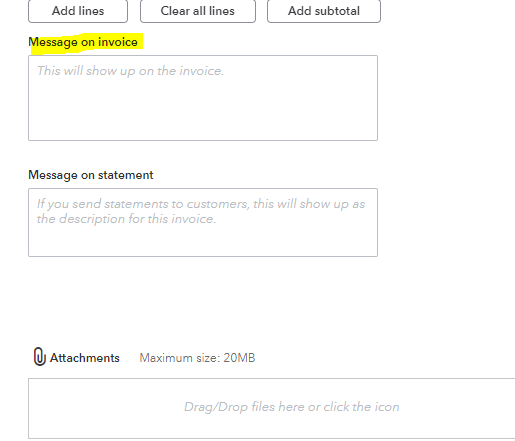Click placeholder 'If you send statements to customers'
The image size is (515, 441).
click(x=143, y=204)
